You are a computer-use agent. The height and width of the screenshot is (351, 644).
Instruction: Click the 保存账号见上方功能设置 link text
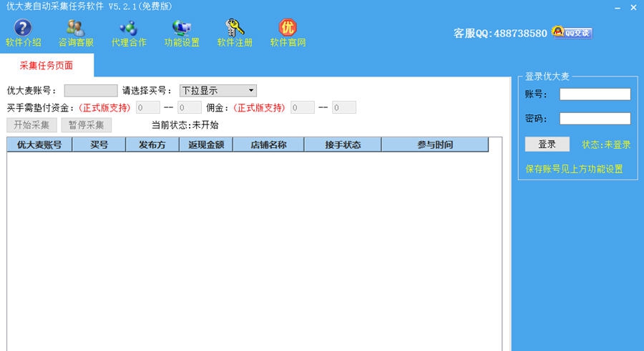[x=574, y=169]
